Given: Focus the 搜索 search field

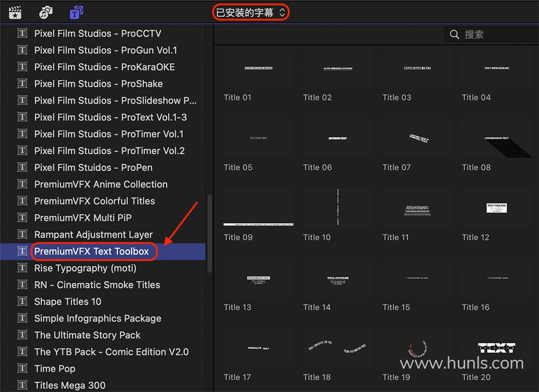Looking at the screenshot, I should coord(492,34).
